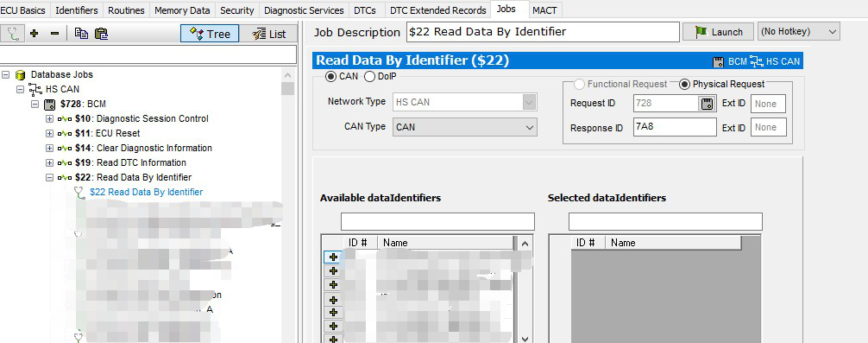Click the Job Description text field
The width and height of the screenshot is (868, 343).
tap(543, 32)
